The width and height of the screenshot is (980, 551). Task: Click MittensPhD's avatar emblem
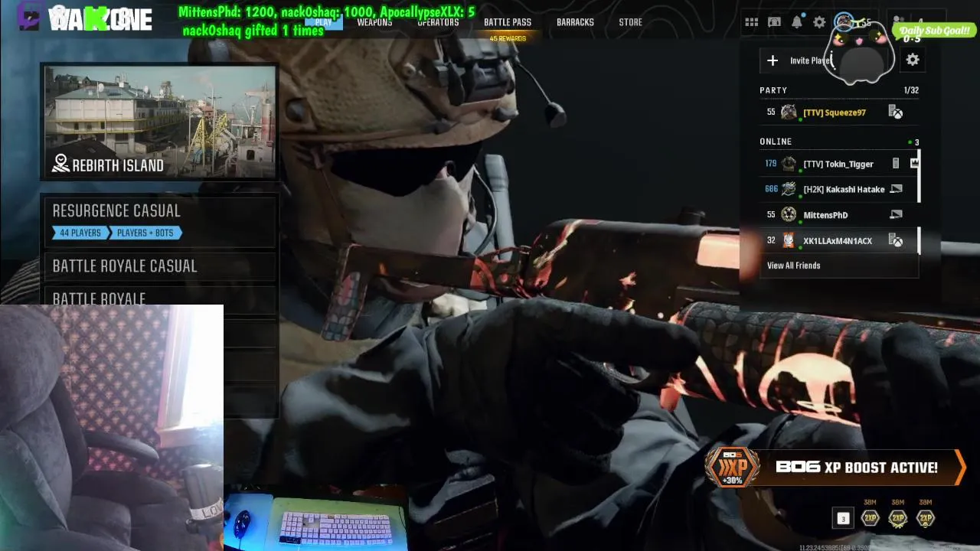(x=789, y=215)
